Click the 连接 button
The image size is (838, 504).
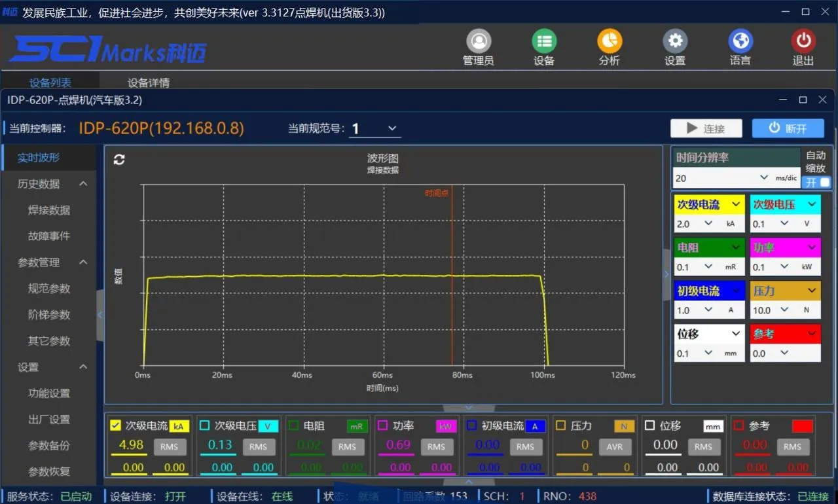point(706,128)
